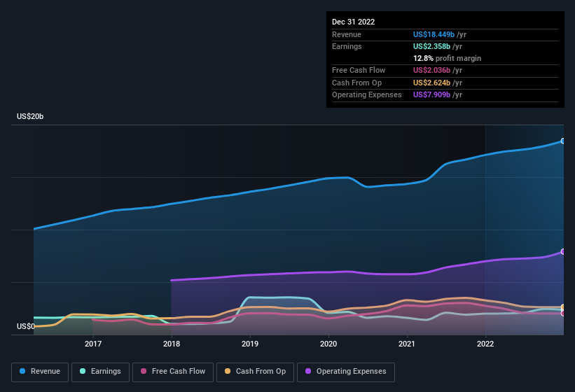Toggle the Free Cash Flow legend button
This screenshot has width=575, height=392.
pos(173,372)
